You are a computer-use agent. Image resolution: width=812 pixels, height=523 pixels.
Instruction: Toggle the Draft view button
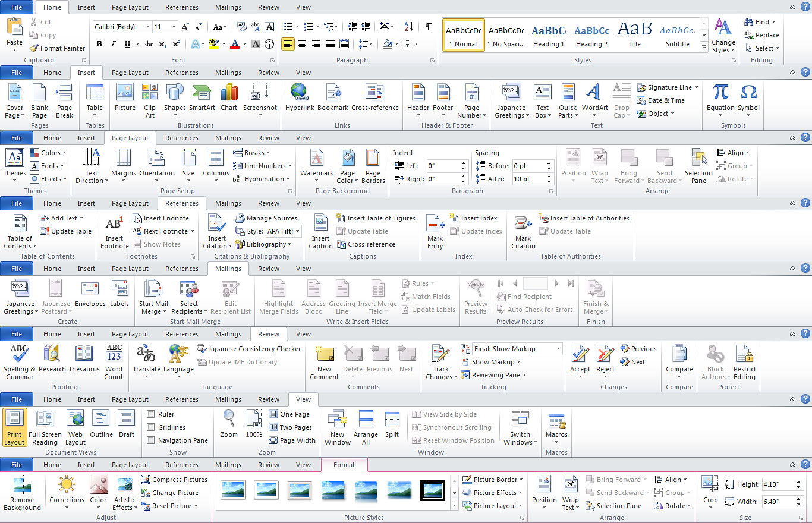(127, 424)
